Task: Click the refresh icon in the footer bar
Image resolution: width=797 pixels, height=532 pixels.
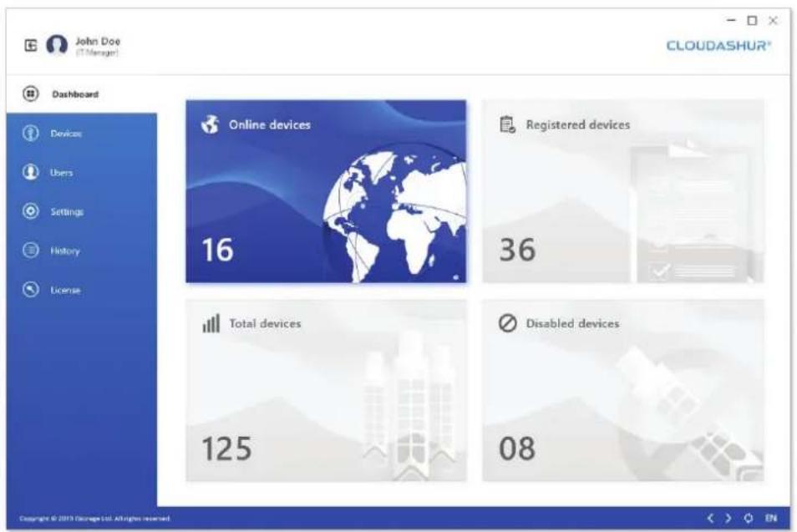Action: coord(749,519)
